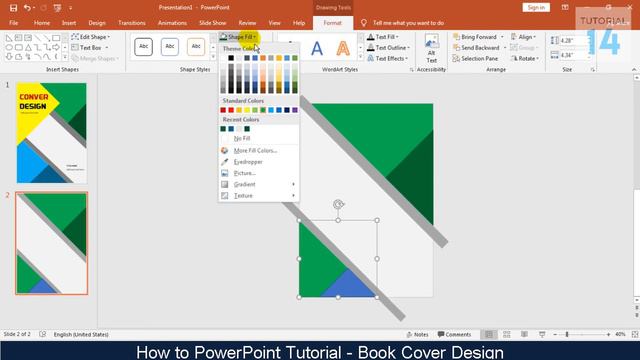Open the Text Effects dropdown
The height and width of the screenshot is (360, 640).
tap(387, 58)
